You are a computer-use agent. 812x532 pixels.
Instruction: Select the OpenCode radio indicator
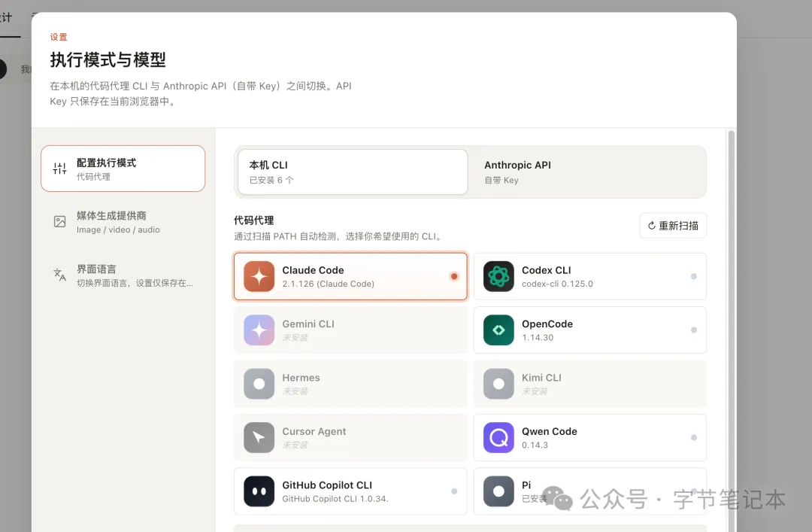pyautogui.click(x=694, y=330)
